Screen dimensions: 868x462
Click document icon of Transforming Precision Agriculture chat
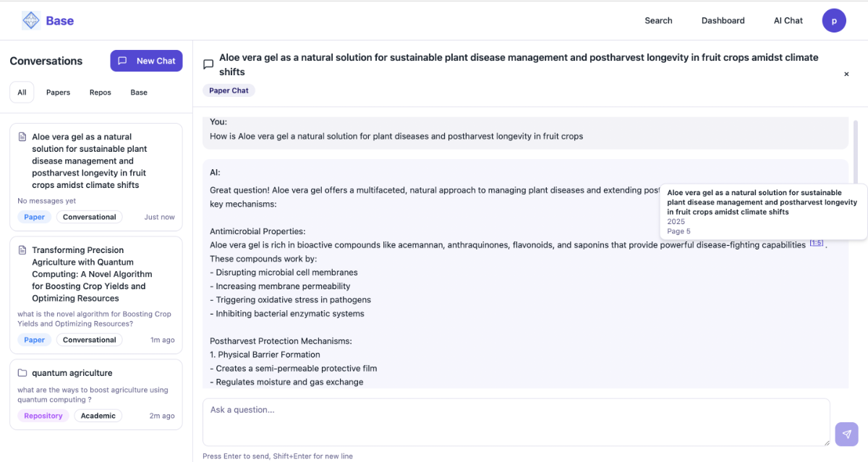pyautogui.click(x=22, y=250)
